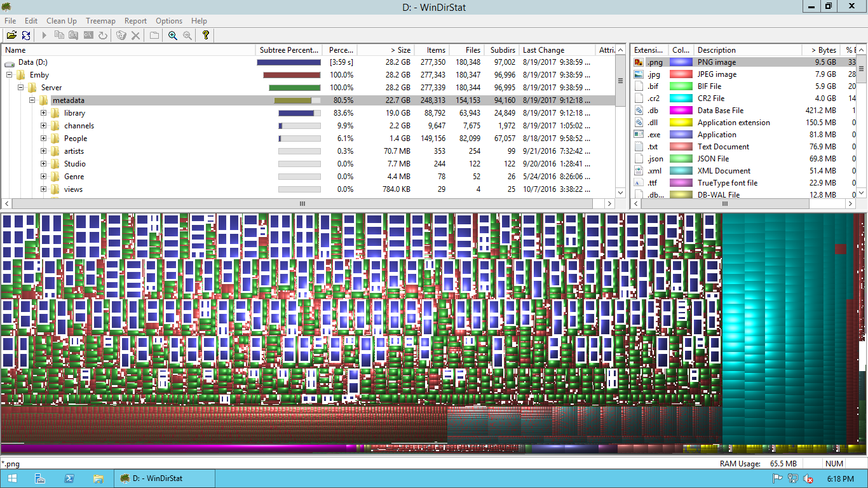Screen dimensions: 868x488
Task: Click the Refresh Selected toolbar icon
Action: pyautogui.click(x=103, y=36)
